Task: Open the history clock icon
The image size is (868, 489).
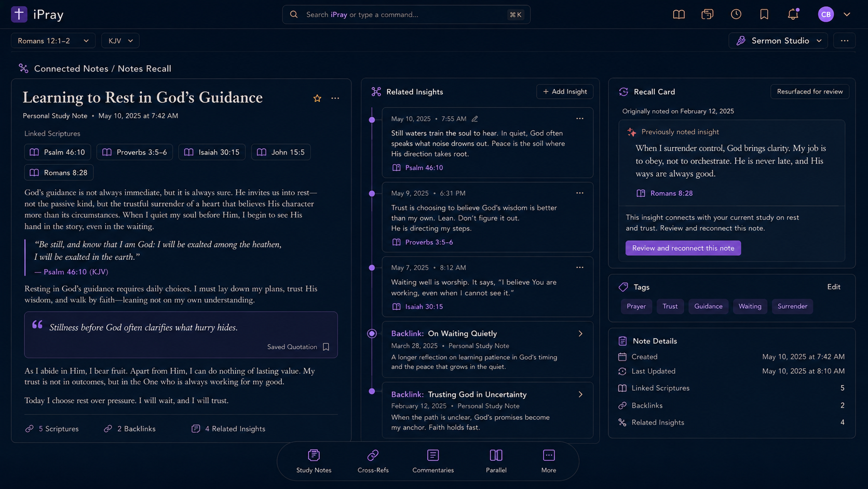Action: [x=736, y=15]
